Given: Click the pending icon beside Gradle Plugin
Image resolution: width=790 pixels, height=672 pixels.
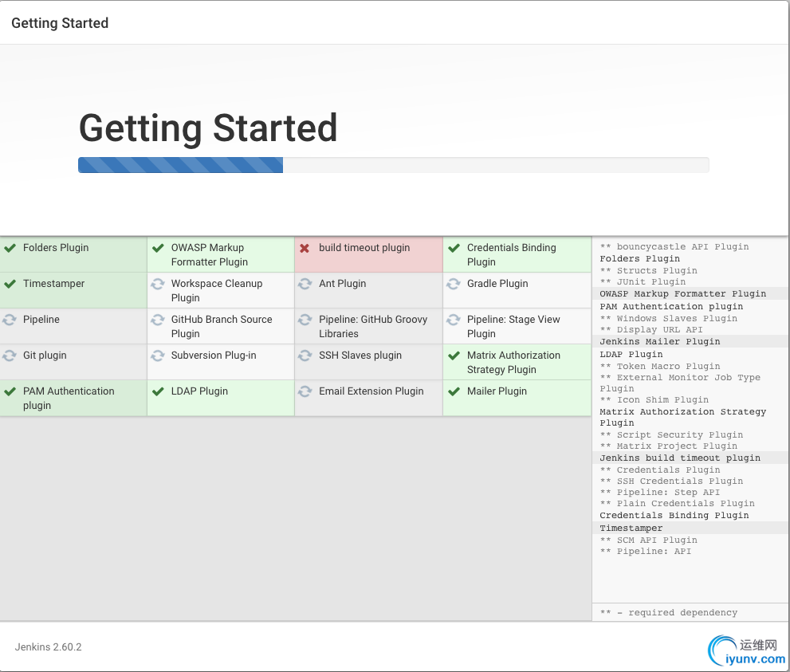Looking at the screenshot, I should [454, 284].
